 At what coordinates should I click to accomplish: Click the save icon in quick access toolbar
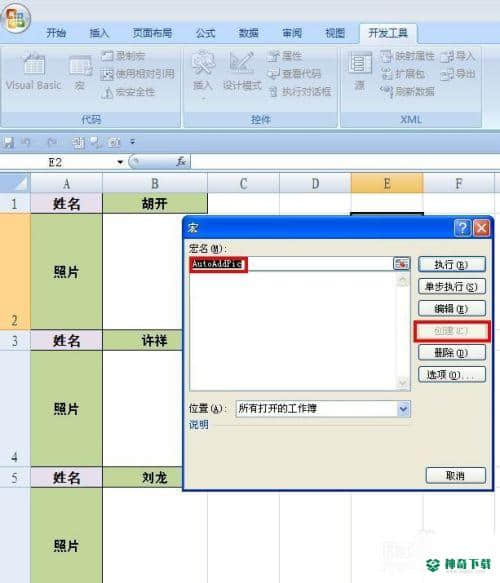point(9,142)
